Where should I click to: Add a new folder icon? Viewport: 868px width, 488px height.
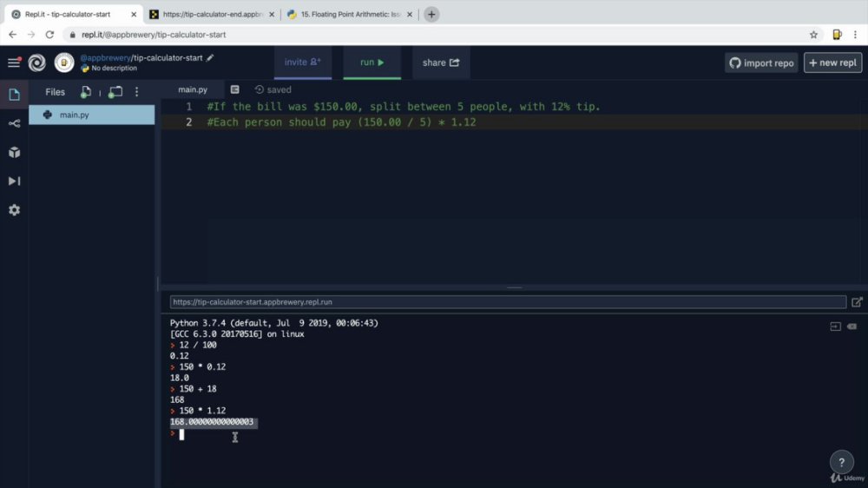115,92
